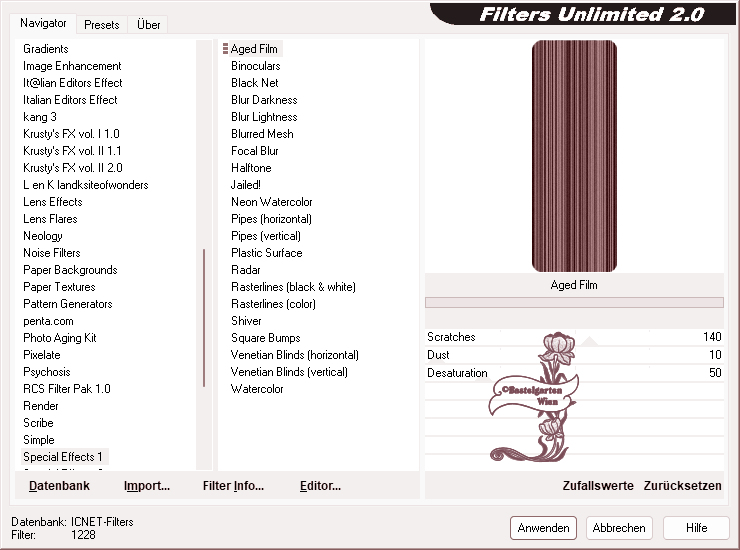Select Special Effects 1 category
This screenshot has height=550, width=740.
(63, 457)
